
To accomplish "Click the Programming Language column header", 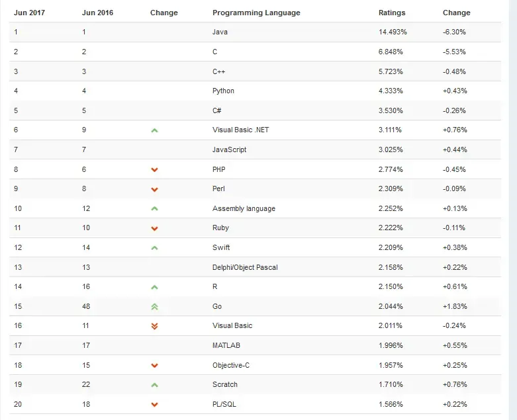I will tap(256, 13).
